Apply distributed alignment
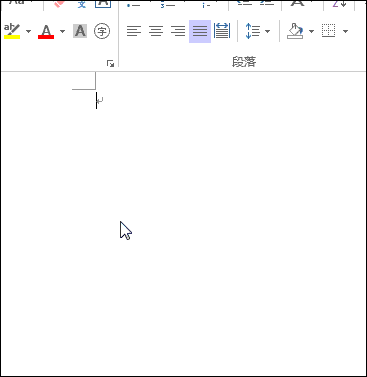The image size is (367, 377). (222, 31)
